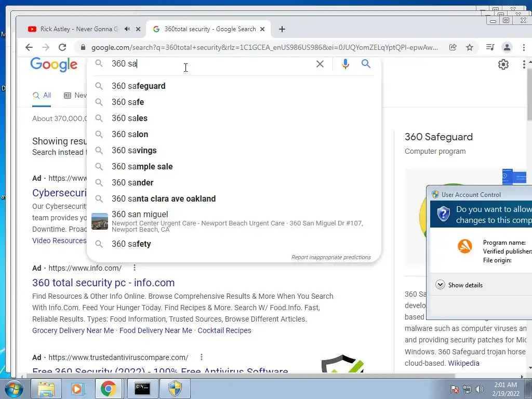Close the 360total security search tab
Image resolution: width=532 pixels, height=399 pixels.
pyautogui.click(x=262, y=29)
